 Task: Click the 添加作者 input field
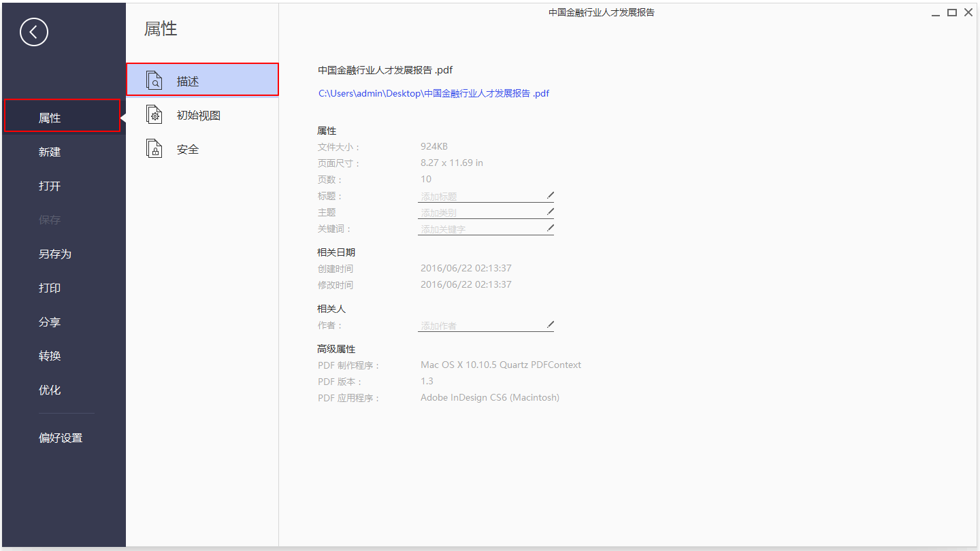coord(486,325)
